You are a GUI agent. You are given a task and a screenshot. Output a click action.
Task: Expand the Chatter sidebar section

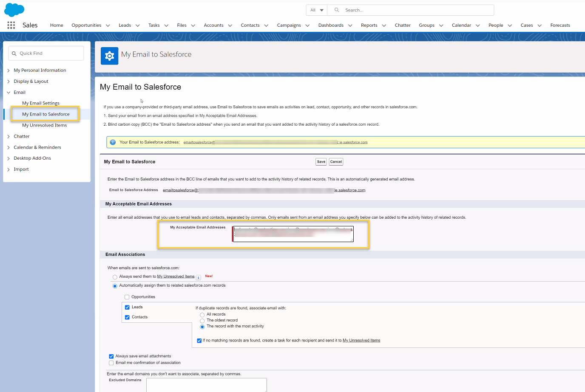(9, 137)
